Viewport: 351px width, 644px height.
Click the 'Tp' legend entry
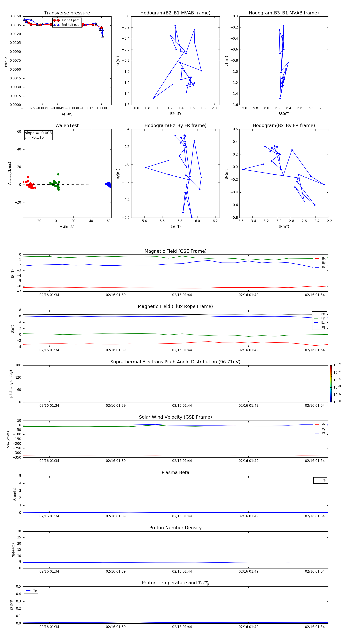pos(31,591)
